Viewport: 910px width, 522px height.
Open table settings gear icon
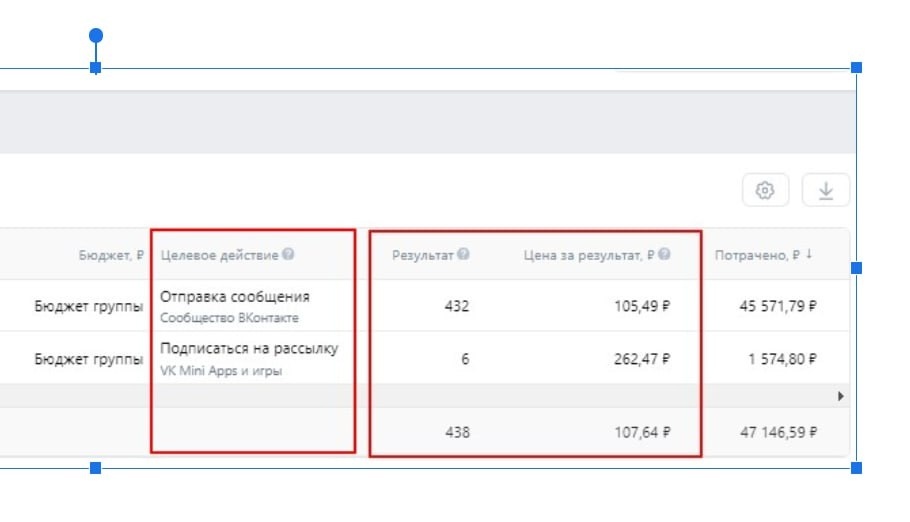pos(765,190)
